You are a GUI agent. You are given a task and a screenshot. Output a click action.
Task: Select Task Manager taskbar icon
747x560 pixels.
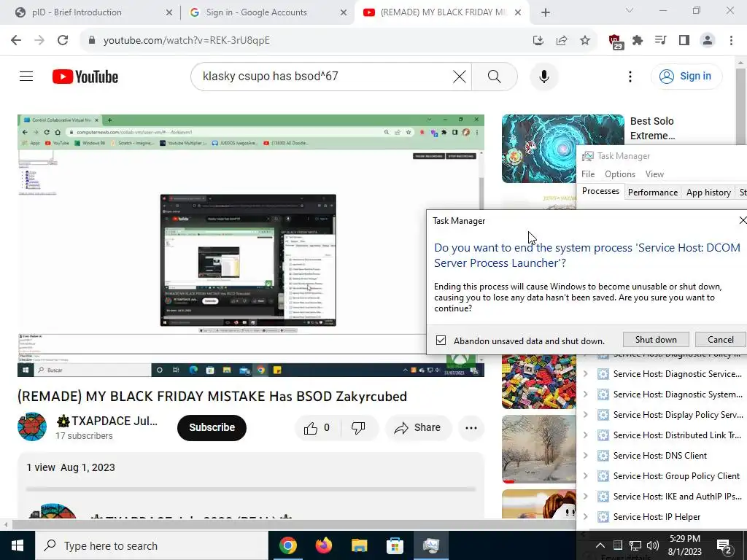pos(430,545)
